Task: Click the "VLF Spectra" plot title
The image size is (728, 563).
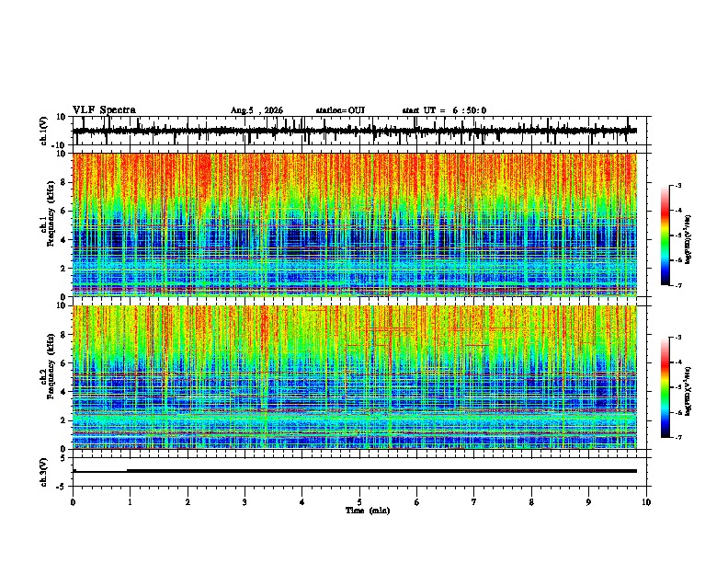Action: coord(104,110)
